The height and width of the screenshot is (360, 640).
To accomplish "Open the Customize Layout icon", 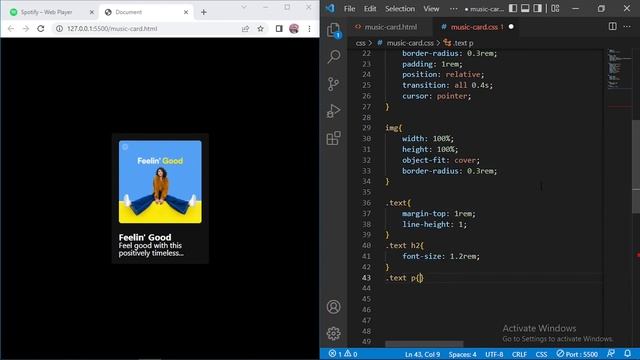I will coord(555,8).
